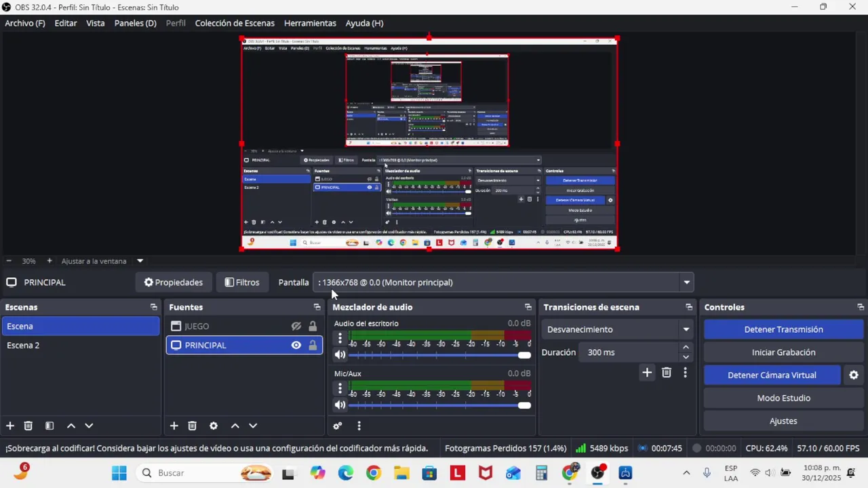
Task: Toggle lock on the JUEGO source
Action: pyautogui.click(x=313, y=326)
